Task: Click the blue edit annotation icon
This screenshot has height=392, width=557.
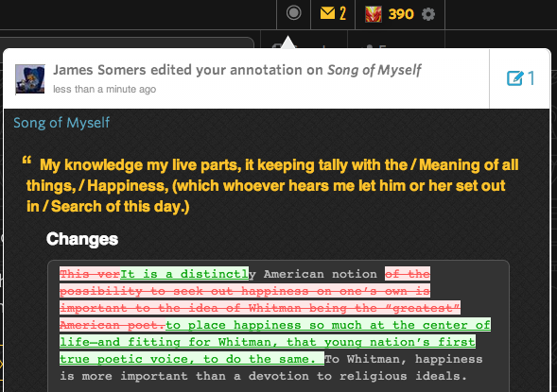Action: (515, 78)
